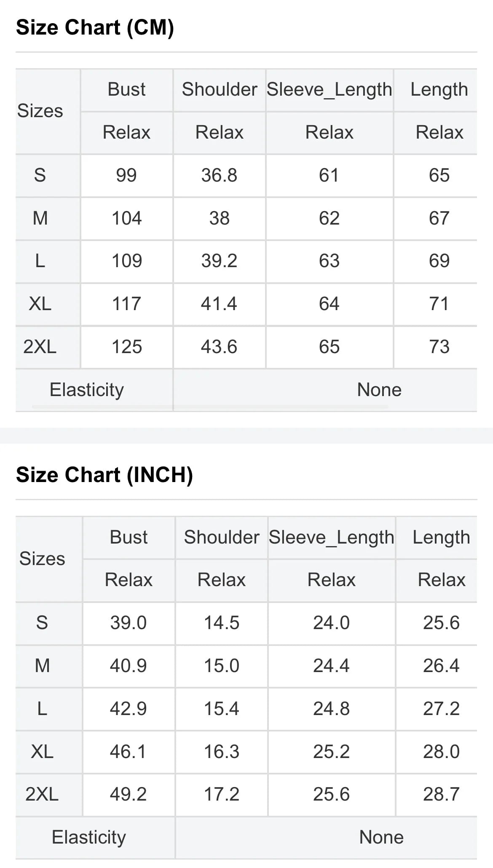Viewport: 493px width, 868px height.
Task: Select the Shoulder header in CM chart
Action: 219,90
